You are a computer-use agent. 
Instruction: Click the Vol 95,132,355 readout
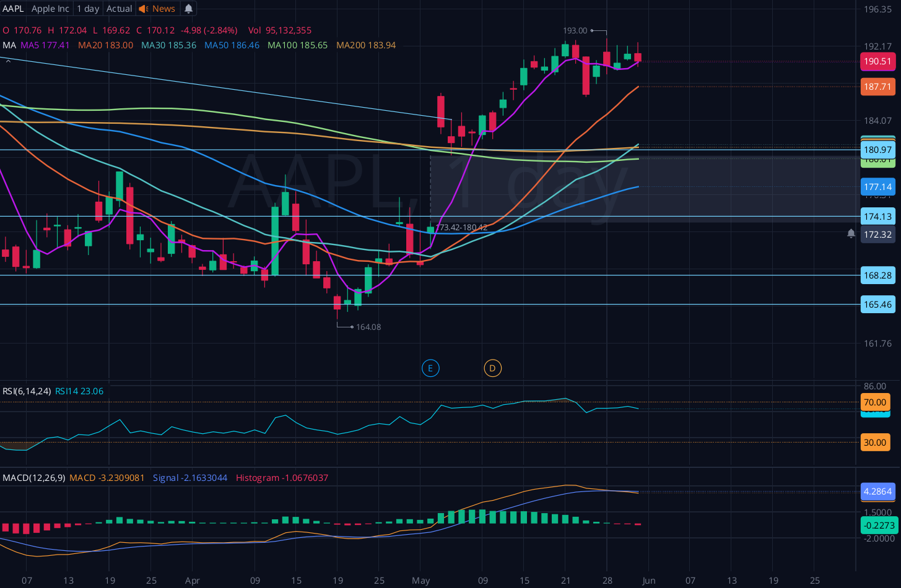pos(280,30)
